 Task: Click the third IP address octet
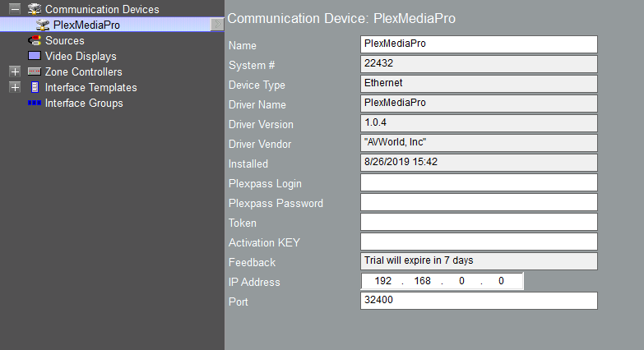click(x=461, y=281)
